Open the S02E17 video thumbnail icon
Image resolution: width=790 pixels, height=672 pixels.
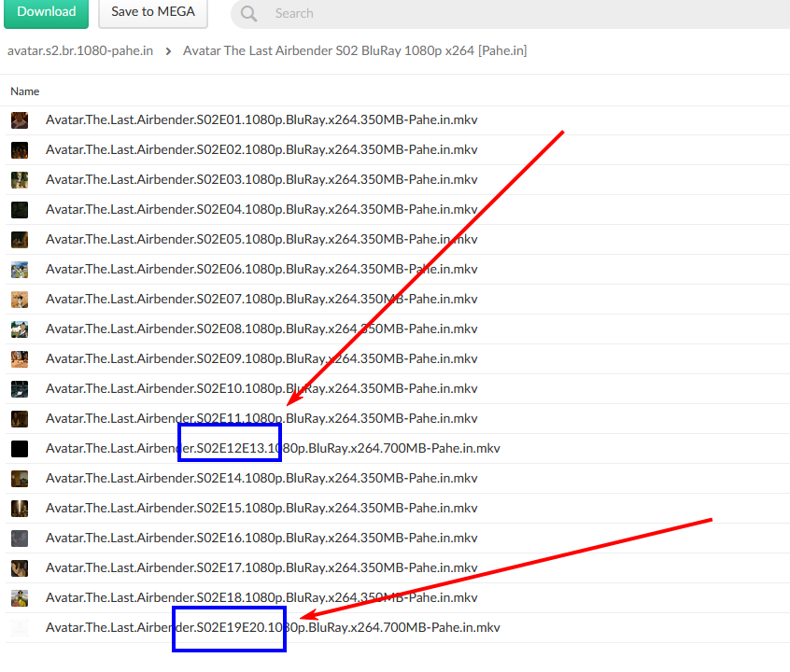(20, 567)
